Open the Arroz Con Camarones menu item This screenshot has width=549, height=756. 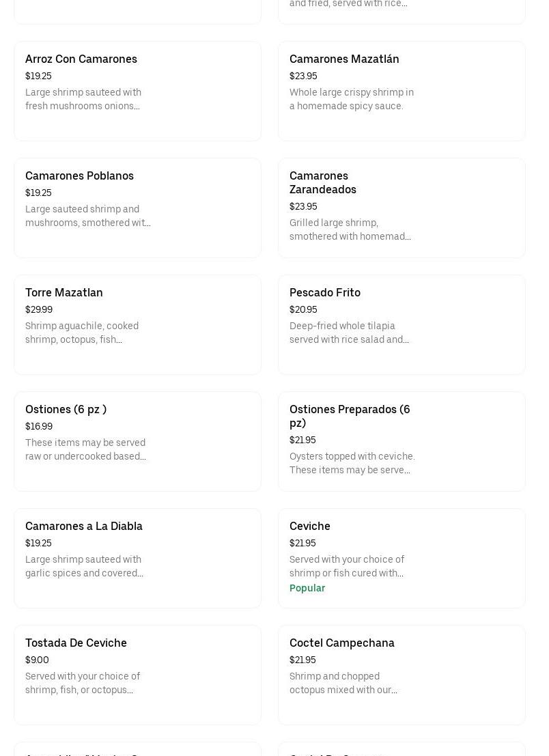[x=81, y=59]
